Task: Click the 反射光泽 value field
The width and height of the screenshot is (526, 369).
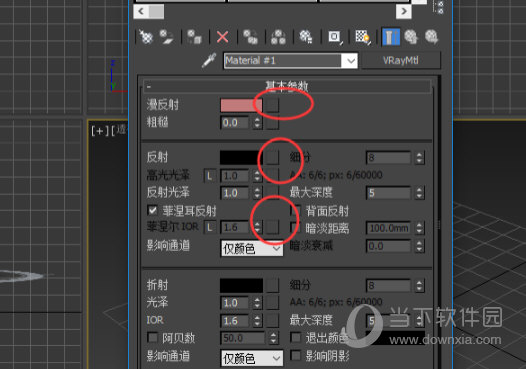Action: click(x=234, y=193)
